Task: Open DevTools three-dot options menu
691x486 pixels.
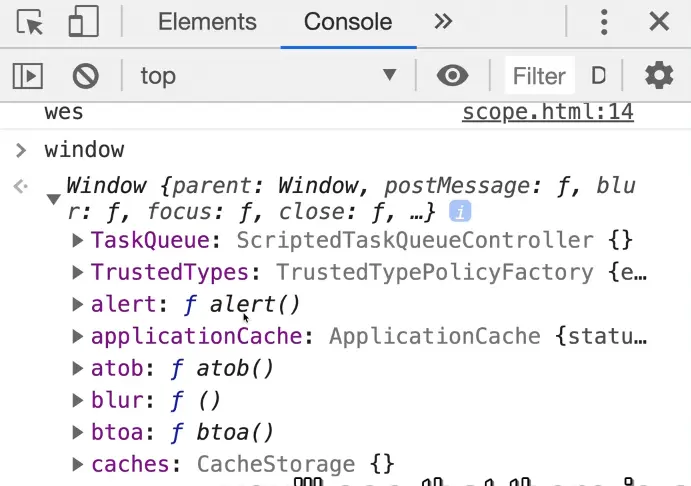Action: pyautogui.click(x=604, y=22)
